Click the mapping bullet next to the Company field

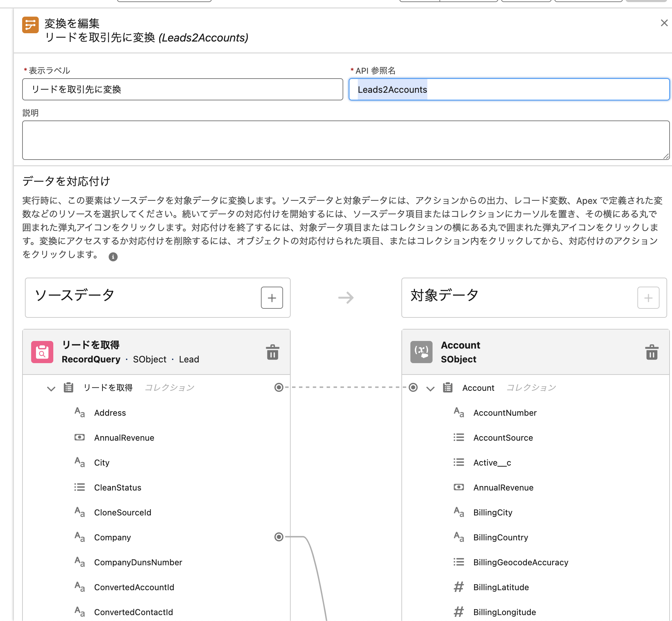[x=279, y=537]
